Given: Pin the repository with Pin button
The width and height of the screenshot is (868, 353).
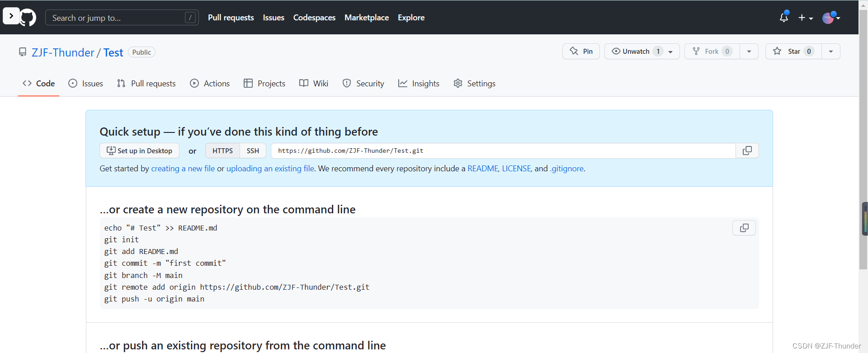Looking at the screenshot, I should (581, 51).
